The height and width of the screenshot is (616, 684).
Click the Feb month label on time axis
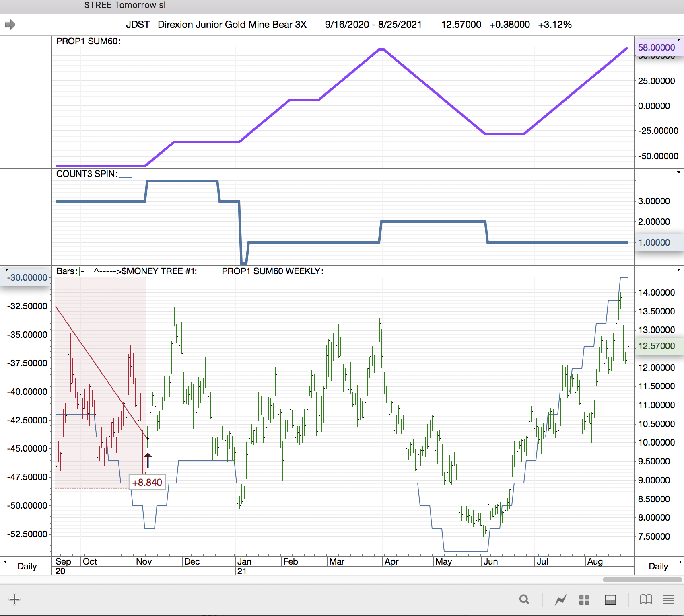coord(290,562)
